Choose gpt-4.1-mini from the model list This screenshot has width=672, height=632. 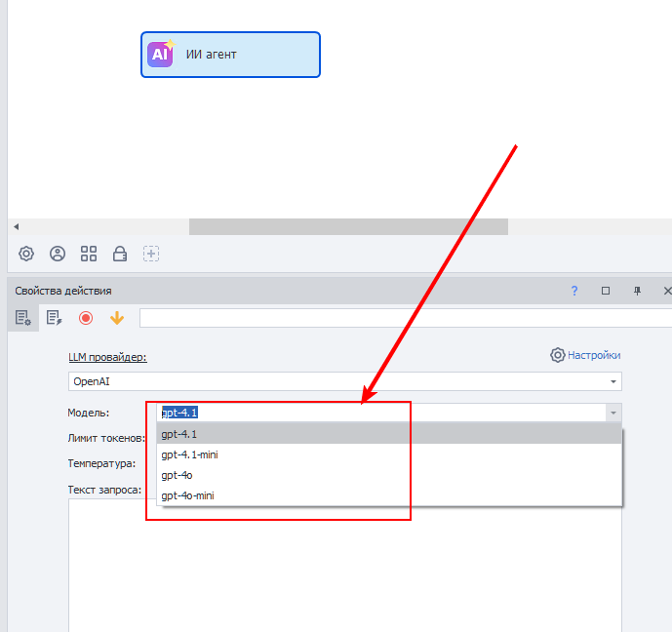[x=389, y=454]
